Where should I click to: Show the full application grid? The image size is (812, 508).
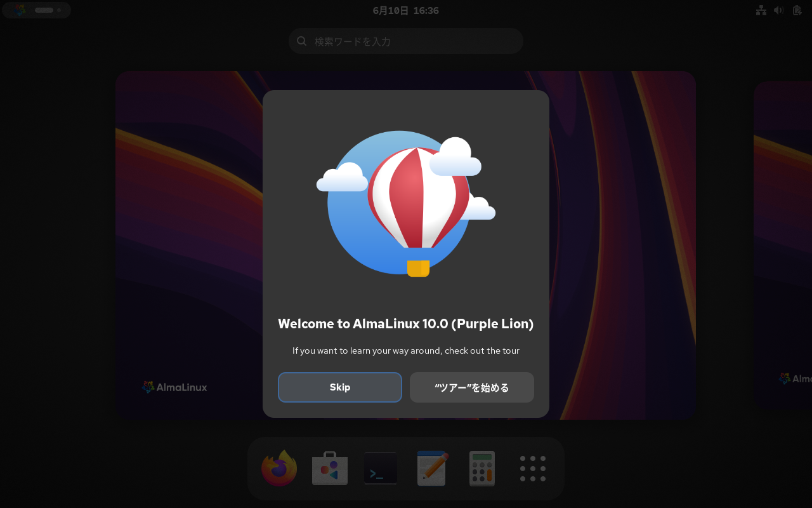click(x=532, y=468)
